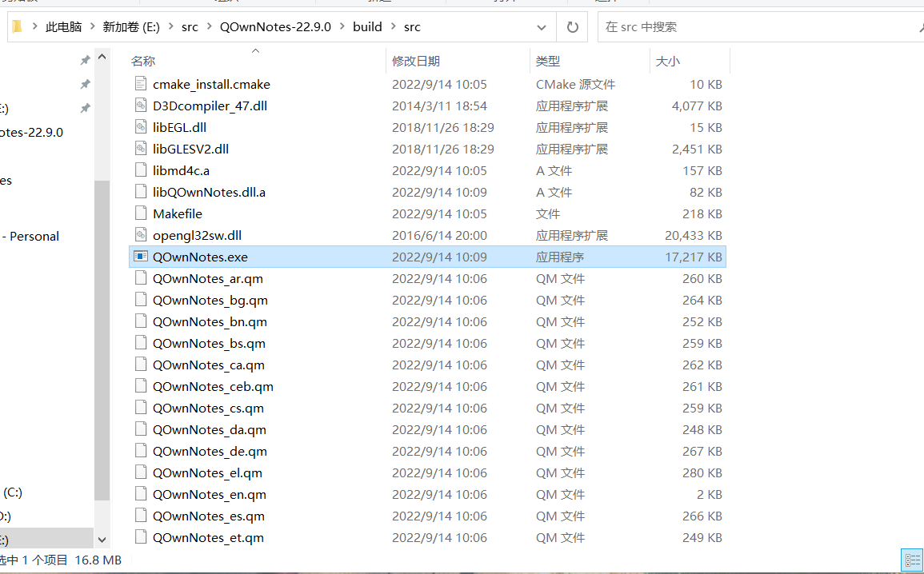This screenshot has width=924, height=574.
Task: Open the QOwnNotes.exe application
Action: (x=200, y=257)
